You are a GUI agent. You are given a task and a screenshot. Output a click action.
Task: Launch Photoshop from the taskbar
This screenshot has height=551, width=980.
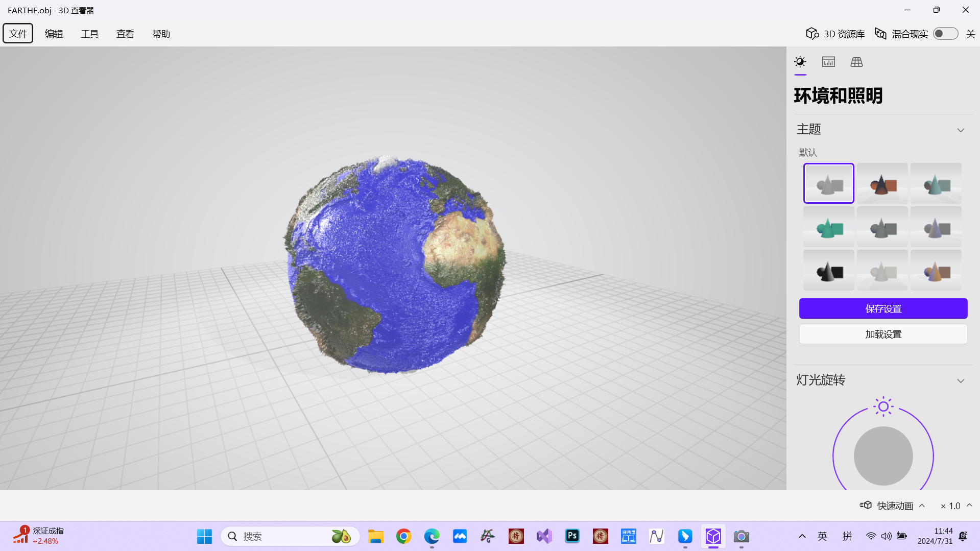(x=572, y=536)
